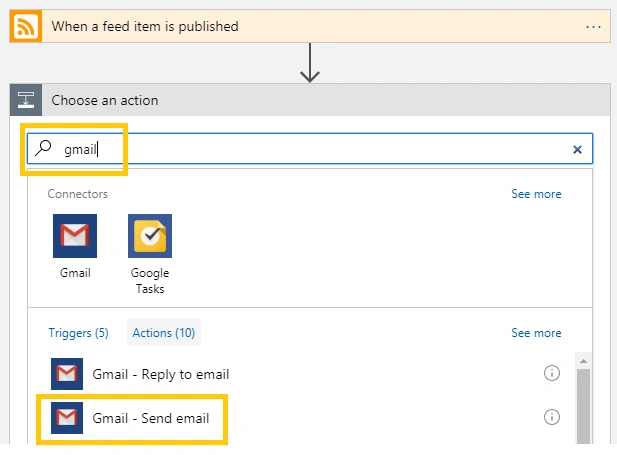
Task: Select the Google Tasks connector icon
Action: click(x=150, y=236)
